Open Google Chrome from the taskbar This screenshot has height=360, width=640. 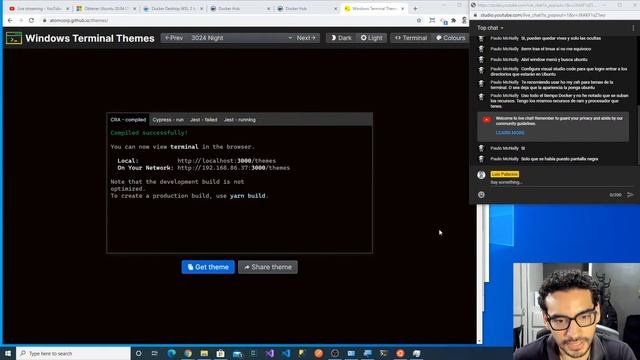click(188, 353)
